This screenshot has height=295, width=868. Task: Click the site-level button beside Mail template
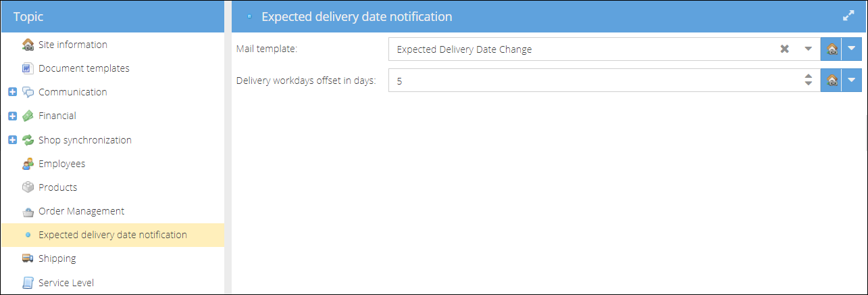pos(832,49)
